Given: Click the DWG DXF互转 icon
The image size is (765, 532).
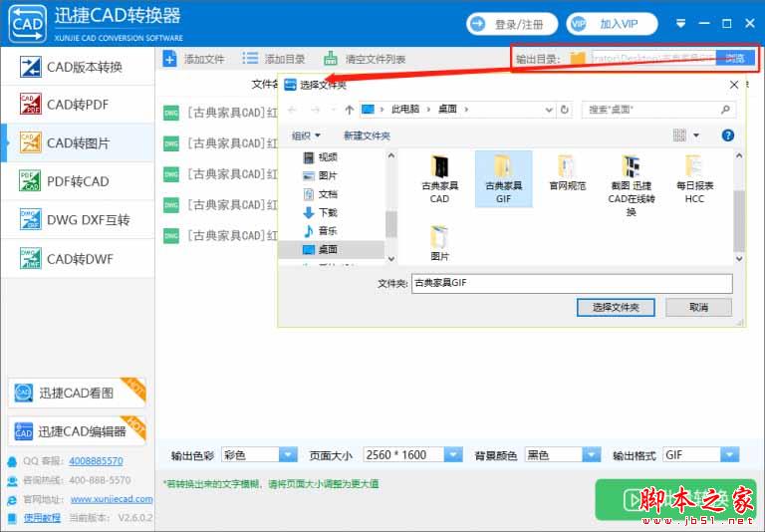Looking at the screenshot, I should 30,219.
